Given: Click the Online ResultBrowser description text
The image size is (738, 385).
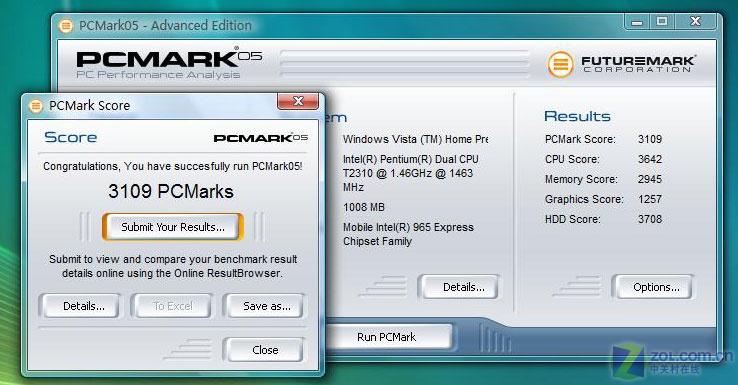Looking at the screenshot, I should [x=173, y=266].
